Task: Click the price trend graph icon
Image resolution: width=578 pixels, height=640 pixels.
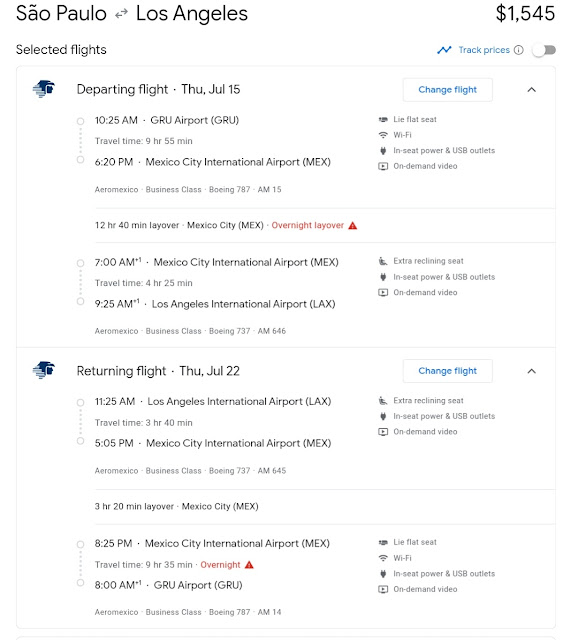Action: [x=444, y=50]
